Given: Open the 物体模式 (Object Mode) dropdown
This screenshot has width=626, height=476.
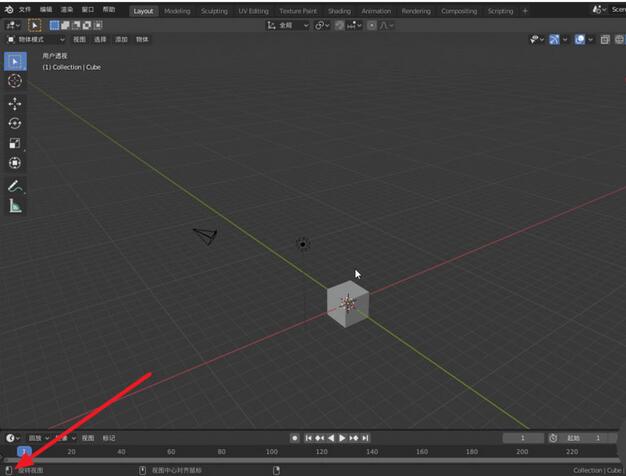Looking at the screenshot, I should pyautogui.click(x=36, y=40).
